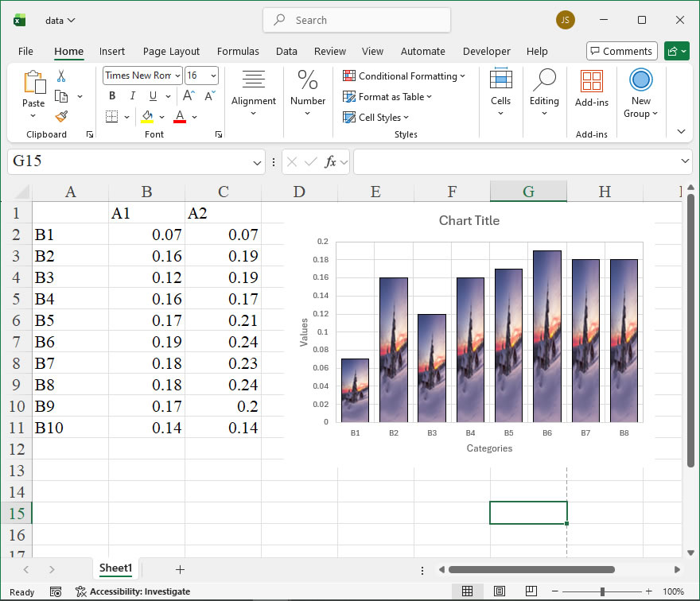Click the Increase Font Size icon
This screenshot has height=601, width=700.
tap(189, 96)
